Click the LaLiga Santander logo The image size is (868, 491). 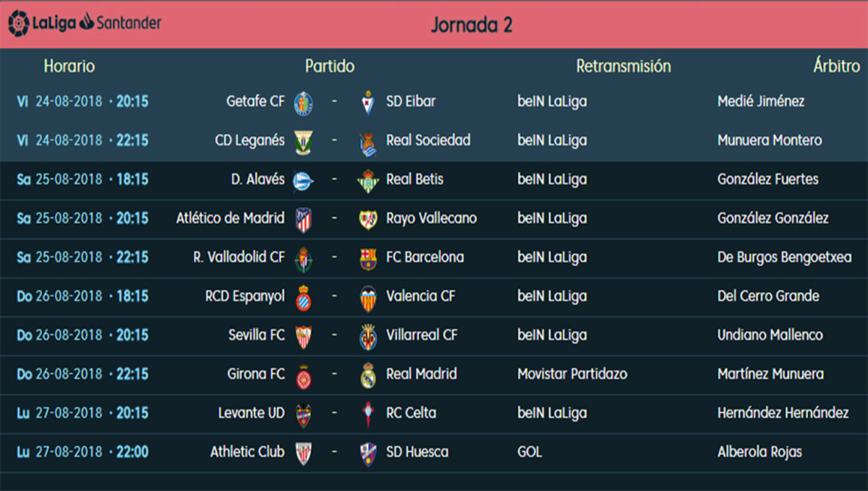pyautogui.click(x=85, y=23)
